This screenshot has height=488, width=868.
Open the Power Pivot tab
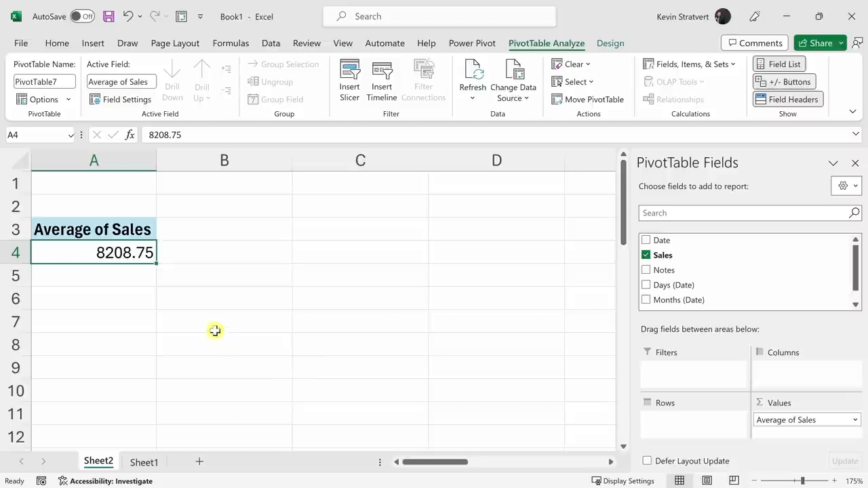(472, 43)
